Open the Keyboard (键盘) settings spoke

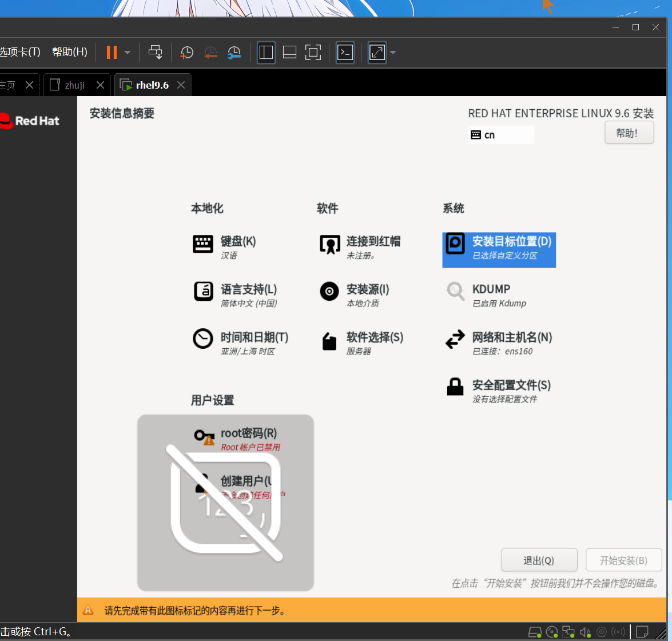(224, 247)
